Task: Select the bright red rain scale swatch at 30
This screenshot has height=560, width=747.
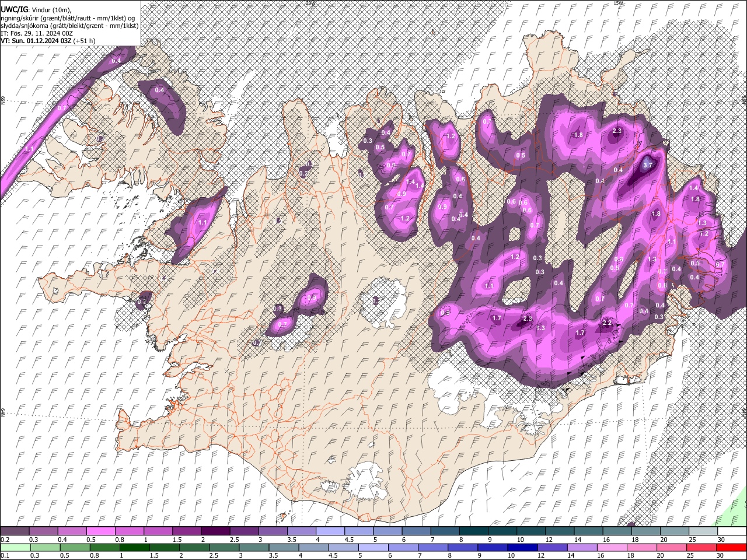Action: click(731, 547)
